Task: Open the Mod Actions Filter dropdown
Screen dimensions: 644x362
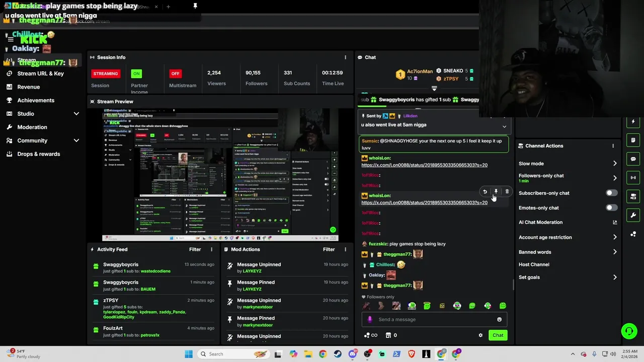Action: click(329, 249)
